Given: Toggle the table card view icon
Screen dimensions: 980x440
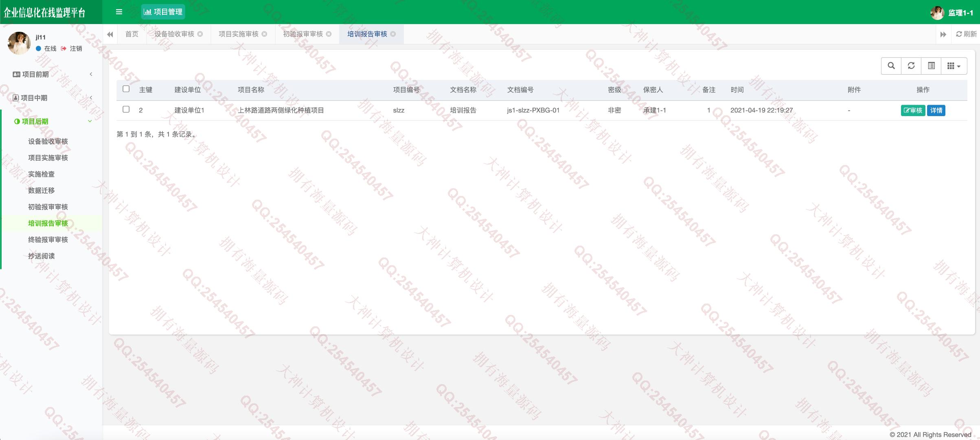Looking at the screenshot, I should pos(931,66).
